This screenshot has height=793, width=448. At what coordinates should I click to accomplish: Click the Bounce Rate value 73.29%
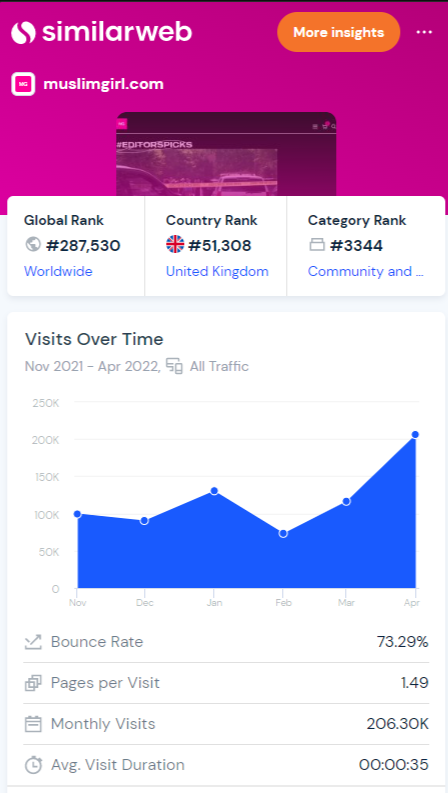402,642
